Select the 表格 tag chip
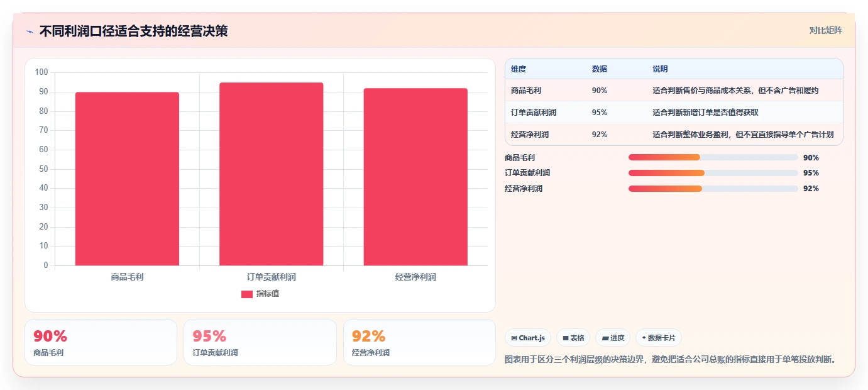The image size is (868, 390). pyautogui.click(x=573, y=338)
